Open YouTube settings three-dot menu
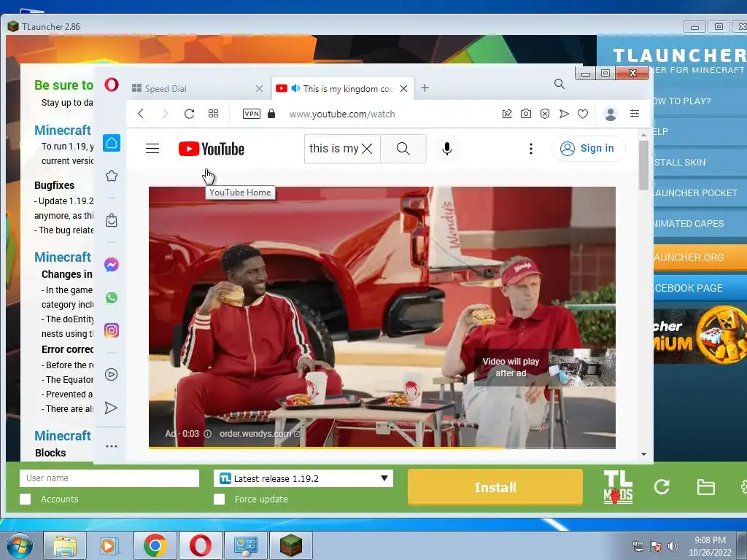The width and height of the screenshot is (747, 560). (x=531, y=149)
